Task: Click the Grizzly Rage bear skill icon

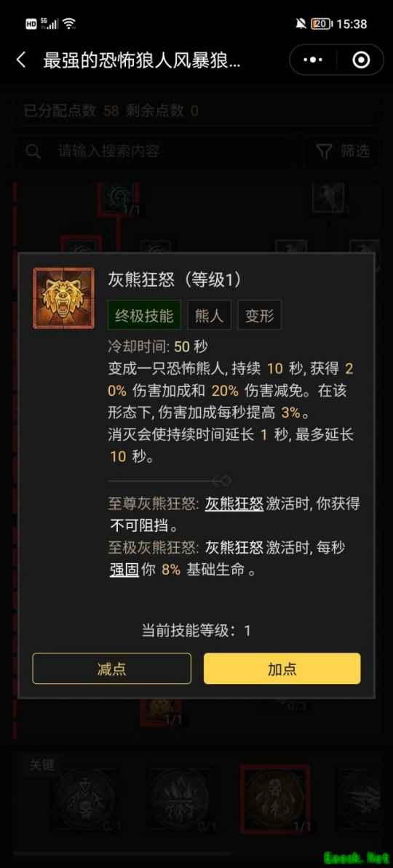Action: (63, 298)
